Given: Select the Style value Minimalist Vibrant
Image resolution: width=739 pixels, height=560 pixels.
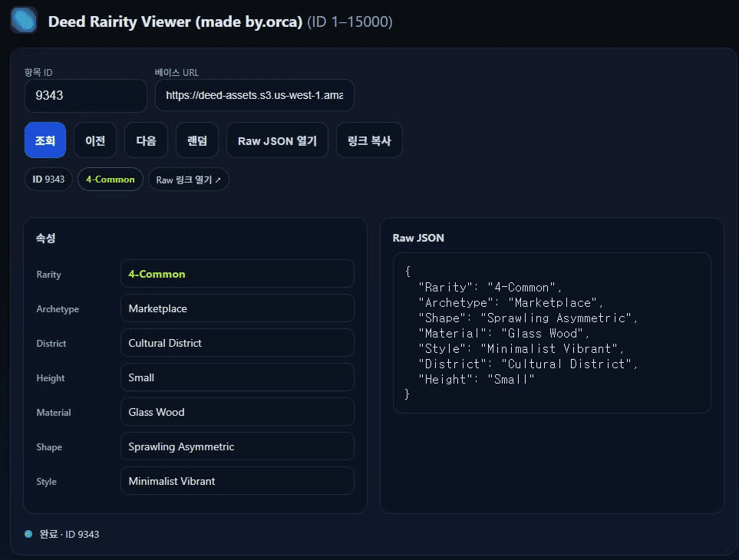Looking at the screenshot, I should click(x=237, y=481).
